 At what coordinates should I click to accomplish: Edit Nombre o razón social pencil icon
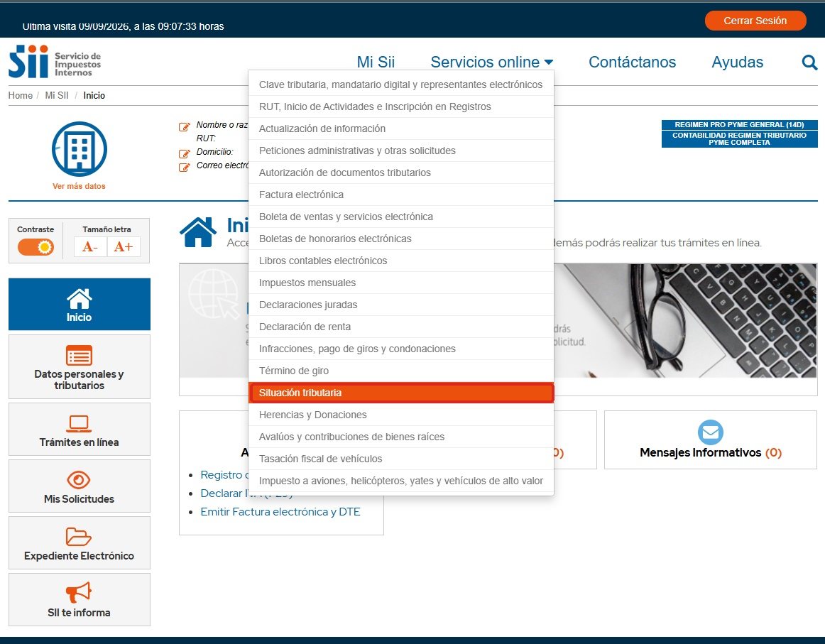click(x=184, y=127)
